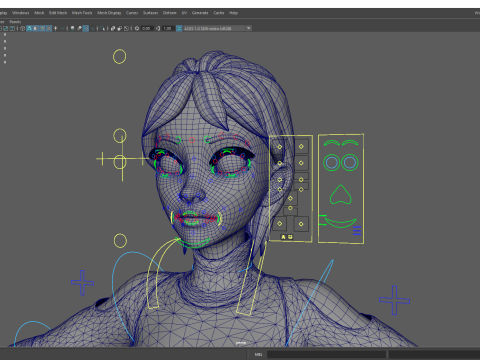Click the round grid icon left of highlighted icons

tap(23, 28)
